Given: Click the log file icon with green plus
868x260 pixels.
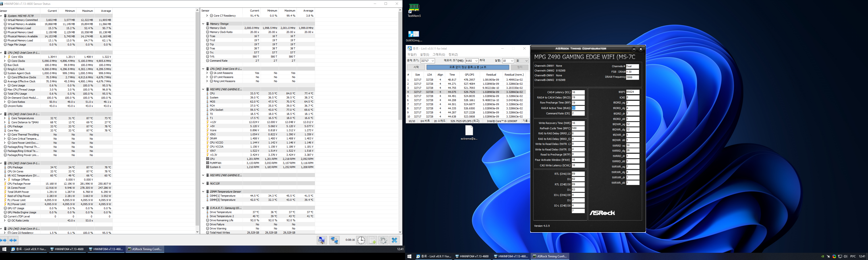Looking at the screenshot, I should pyautogui.click(x=372, y=240).
